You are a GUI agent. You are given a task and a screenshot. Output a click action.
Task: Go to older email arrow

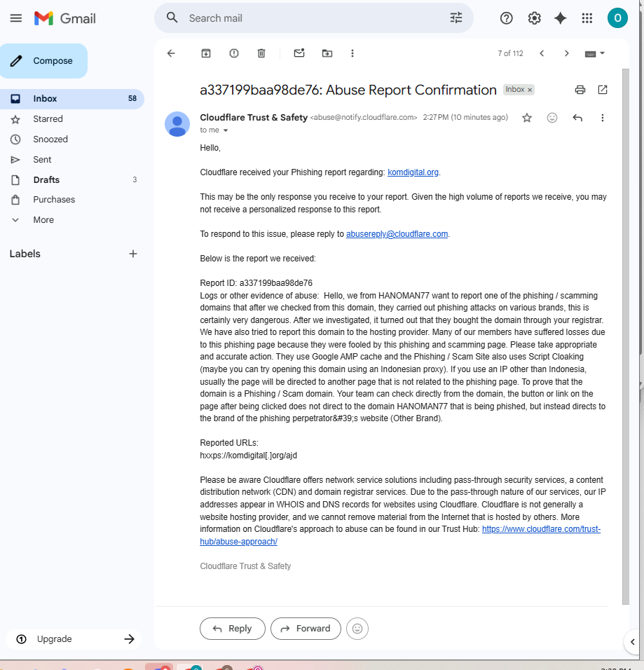click(x=567, y=53)
